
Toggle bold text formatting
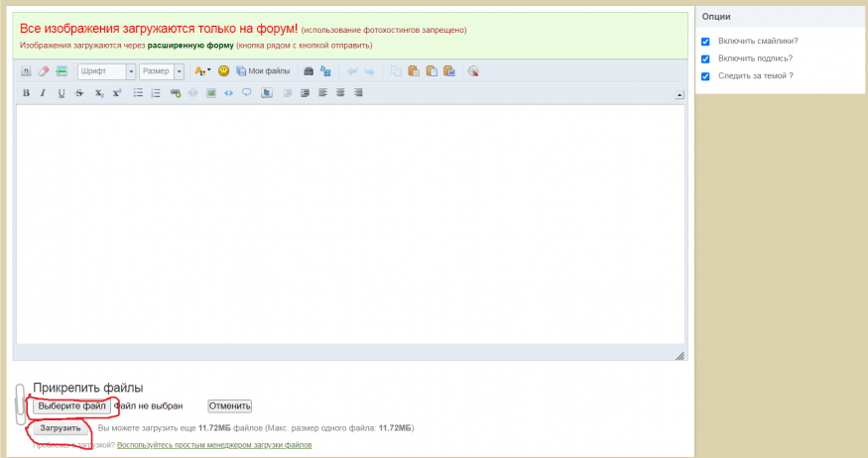[x=26, y=93]
